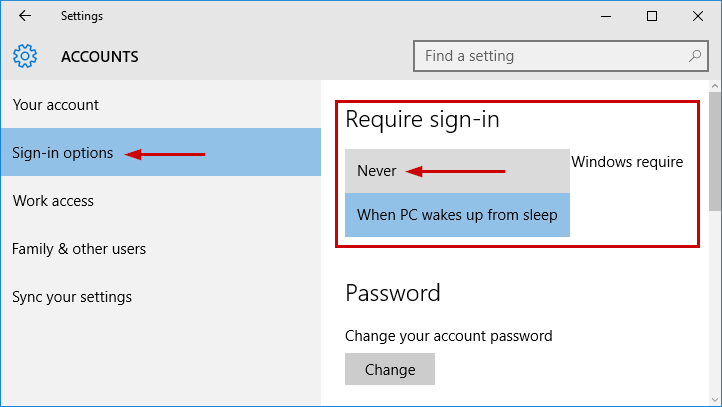Select Sign-in options in the sidebar
The height and width of the screenshot is (407, 722).
point(161,152)
